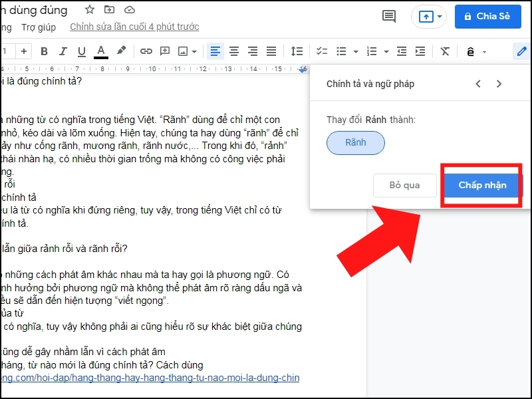Center align the text
The image size is (532, 399).
pyautogui.click(x=234, y=52)
